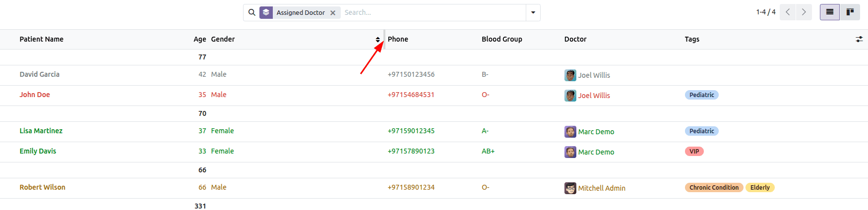The width and height of the screenshot is (868, 210).
Task: Go to previous page of records
Action: pos(788,12)
